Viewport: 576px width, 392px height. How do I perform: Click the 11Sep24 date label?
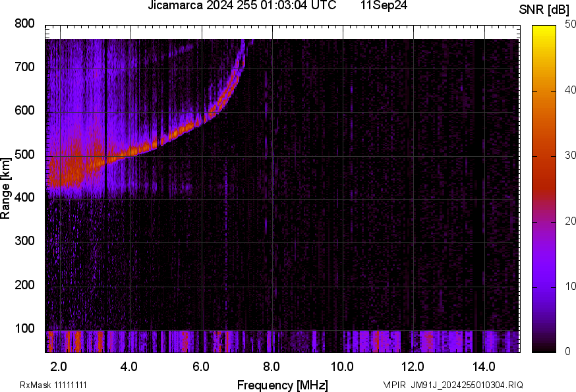[x=384, y=6]
